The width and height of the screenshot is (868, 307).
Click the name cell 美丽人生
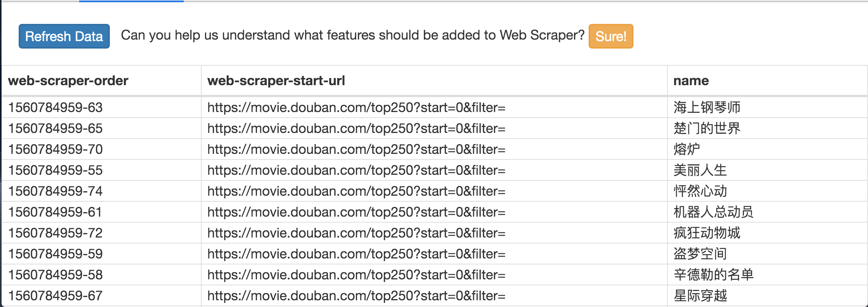tap(700, 170)
